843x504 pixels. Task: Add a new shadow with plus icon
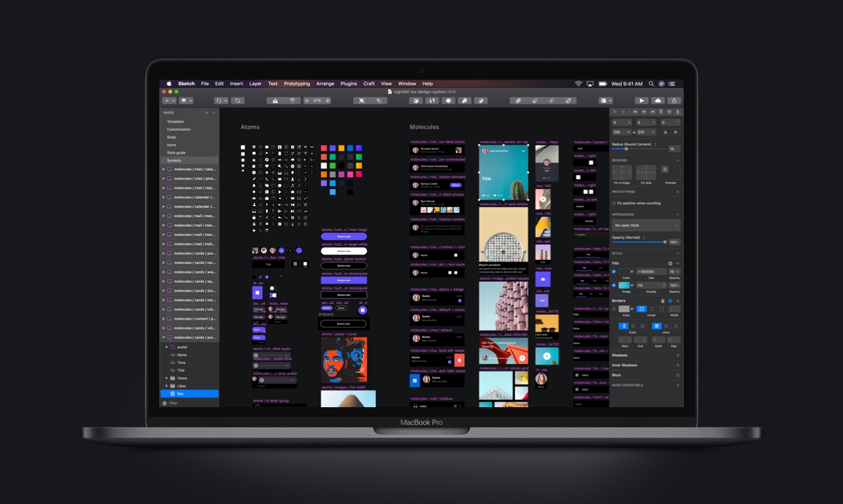(678, 355)
